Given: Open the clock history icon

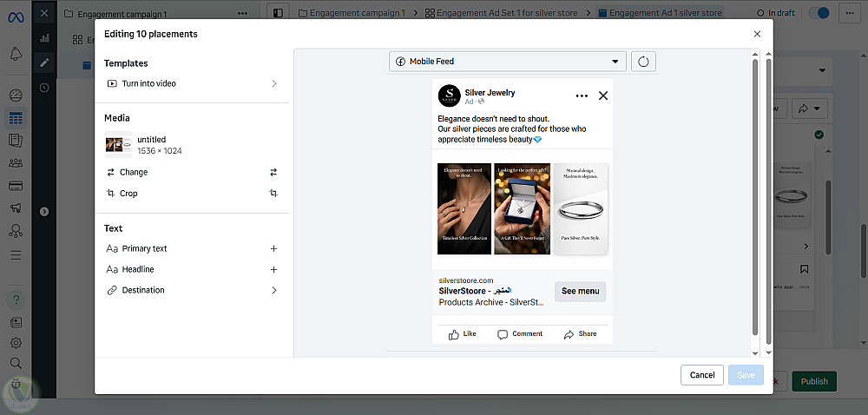Looking at the screenshot, I should coord(44,88).
